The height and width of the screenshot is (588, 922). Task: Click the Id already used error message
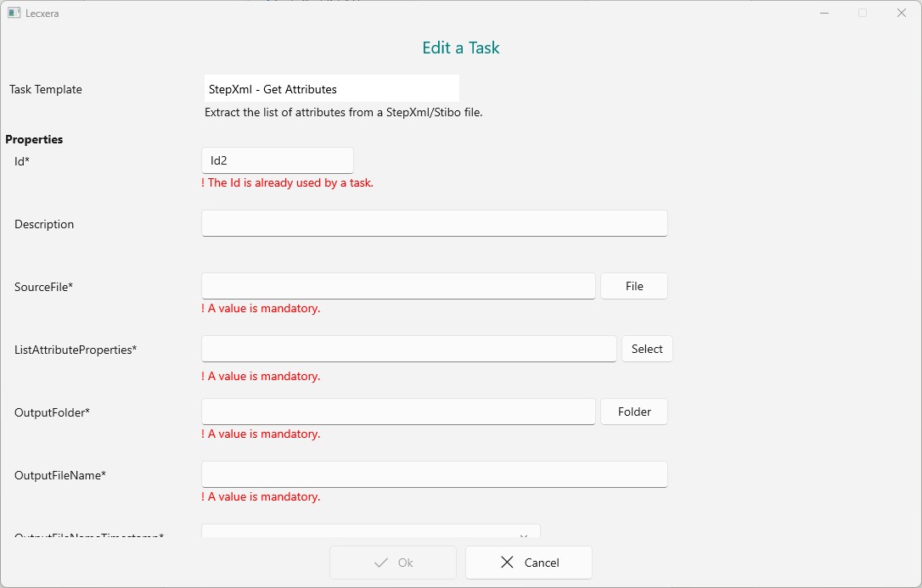(x=287, y=182)
